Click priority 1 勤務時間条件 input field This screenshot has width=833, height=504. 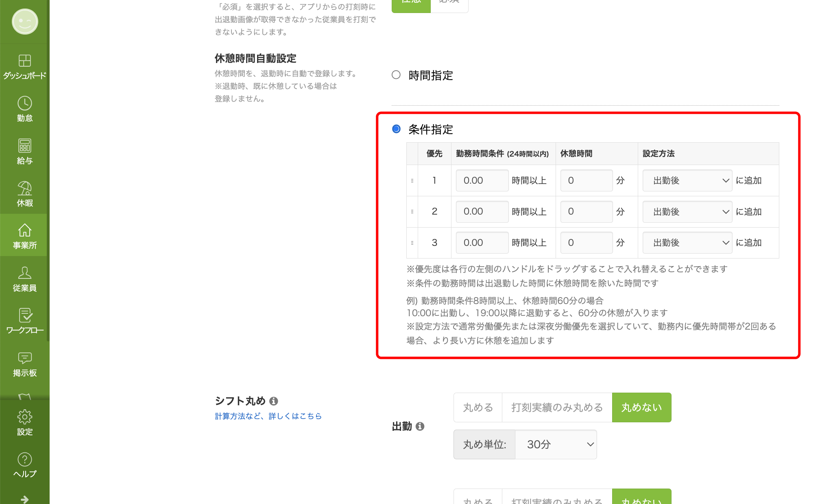pos(482,180)
